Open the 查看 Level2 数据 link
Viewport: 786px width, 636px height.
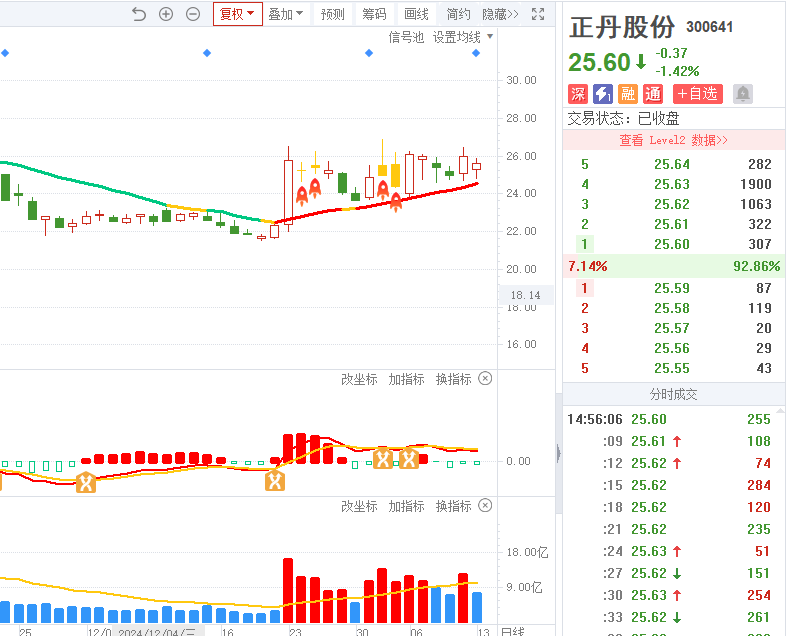tap(673, 140)
